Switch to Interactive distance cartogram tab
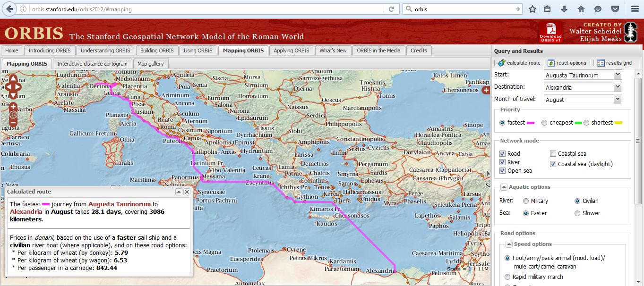The image size is (644, 286). point(93,64)
